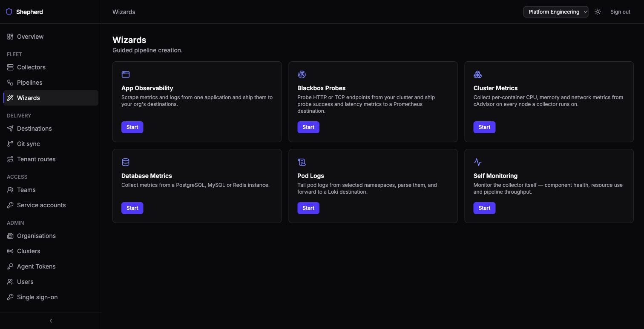644x329 pixels.
Task: Toggle light/dark theme with sun icon
Action: [598, 12]
